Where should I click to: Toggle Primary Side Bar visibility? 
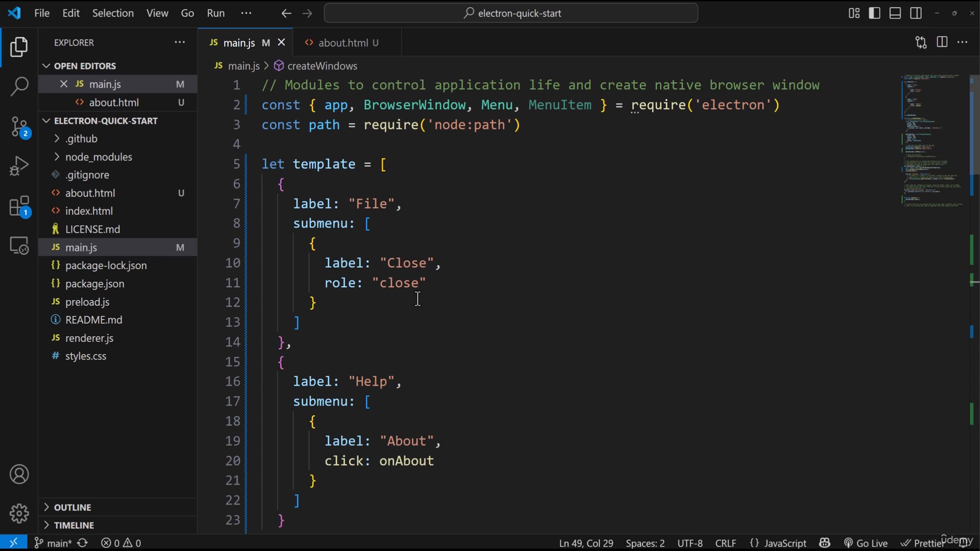point(874,13)
